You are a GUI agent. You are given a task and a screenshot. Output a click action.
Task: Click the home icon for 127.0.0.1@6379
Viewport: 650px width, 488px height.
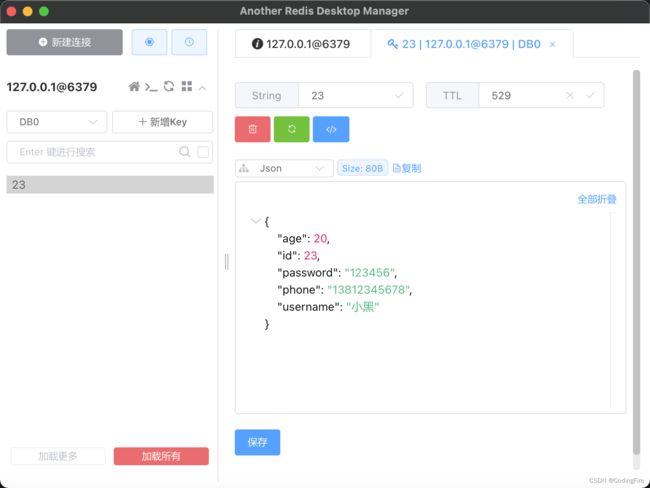point(134,87)
